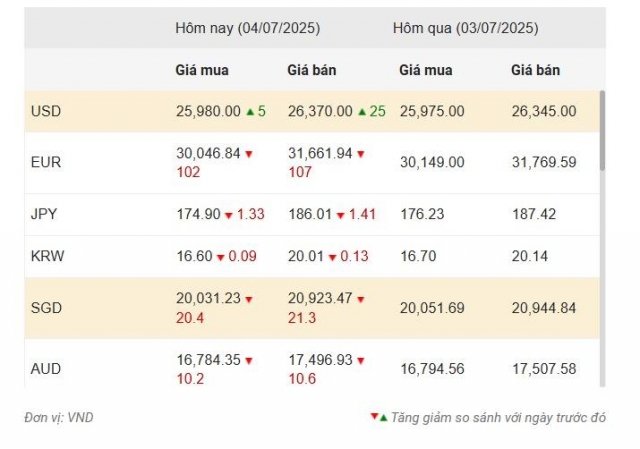Viewport: 640px width, 449px height.
Task: Select the EUR currency row label
Action: (46, 162)
